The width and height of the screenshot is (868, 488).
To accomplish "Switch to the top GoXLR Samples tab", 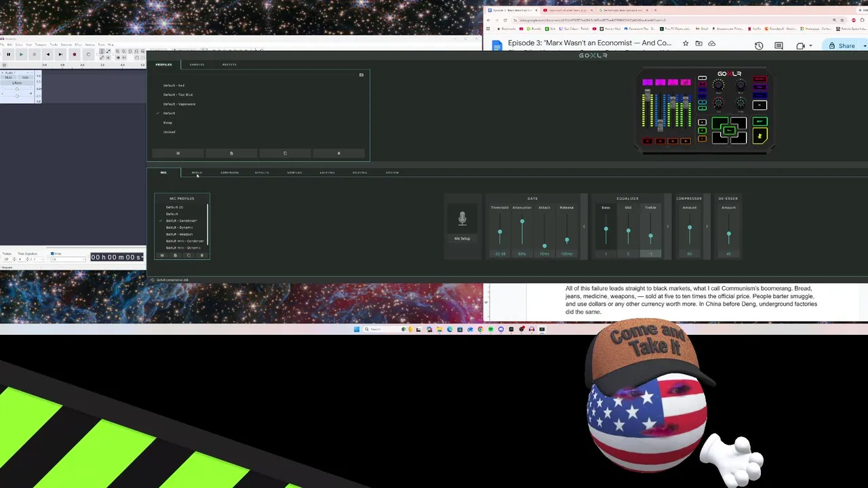I will pyautogui.click(x=197, y=64).
